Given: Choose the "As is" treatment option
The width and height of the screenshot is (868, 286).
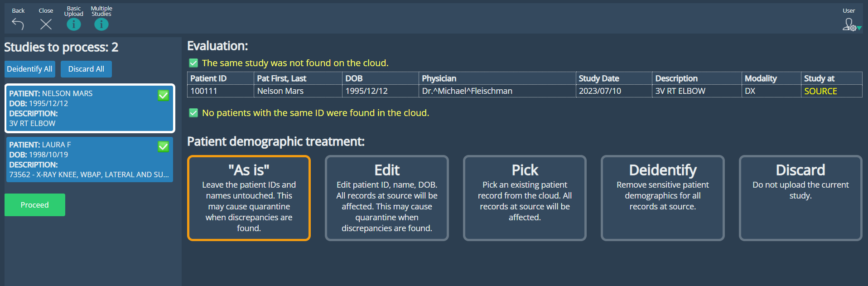Looking at the screenshot, I should (249, 198).
